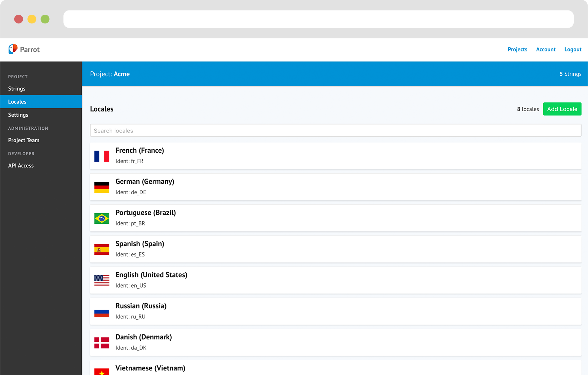Open English (United States) locale
588x375 pixels.
[x=336, y=280]
